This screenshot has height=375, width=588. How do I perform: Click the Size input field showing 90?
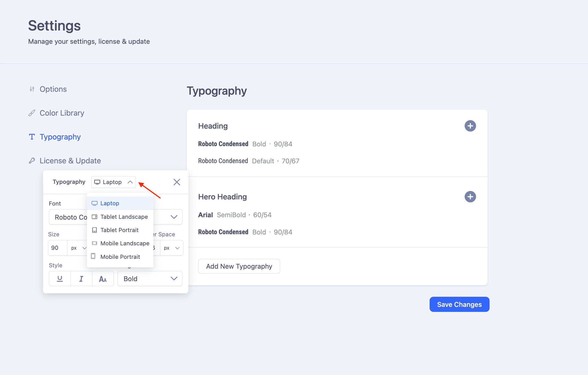57,248
